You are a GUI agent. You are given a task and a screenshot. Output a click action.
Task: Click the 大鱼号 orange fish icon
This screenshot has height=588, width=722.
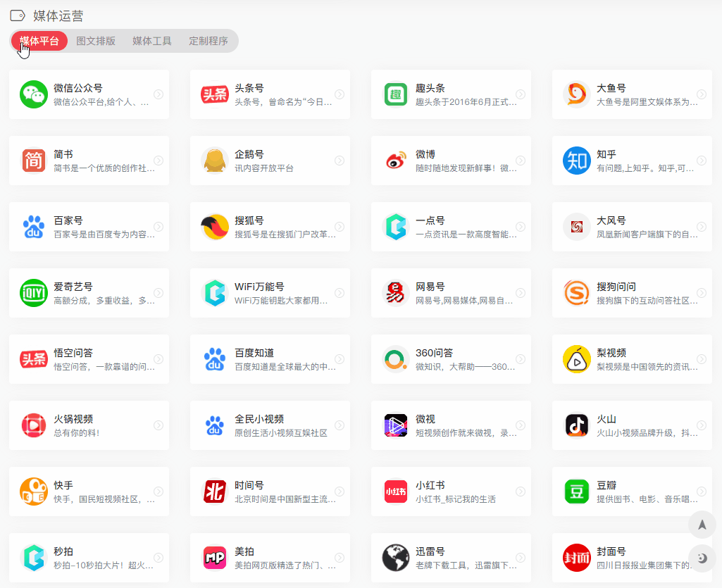pyautogui.click(x=576, y=94)
